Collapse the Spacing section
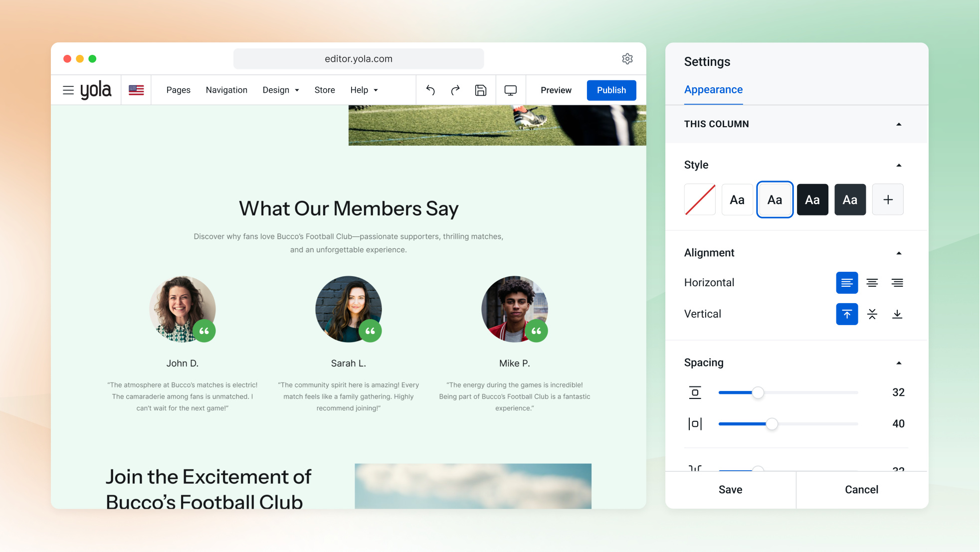This screenshot has height=552, width=980. pyautogui.click(x=899, y=363)
